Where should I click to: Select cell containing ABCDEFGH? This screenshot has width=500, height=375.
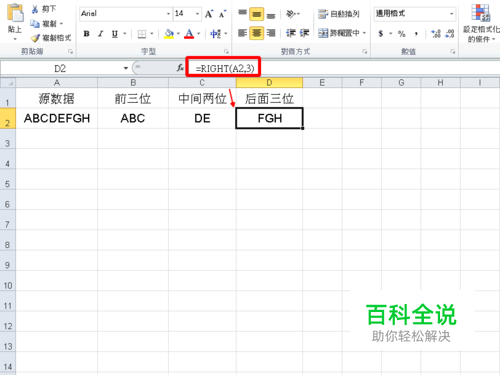pyautogui.click(x=57, y=118)
